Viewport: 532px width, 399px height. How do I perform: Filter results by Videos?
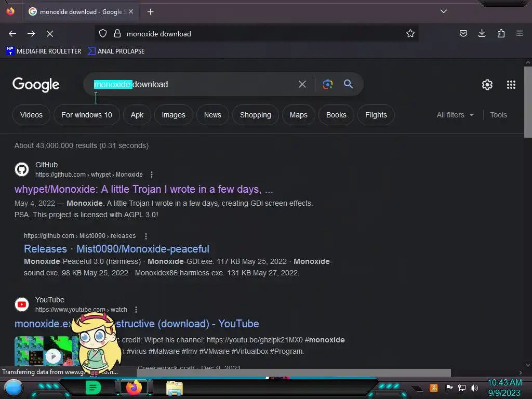(31, 115)
